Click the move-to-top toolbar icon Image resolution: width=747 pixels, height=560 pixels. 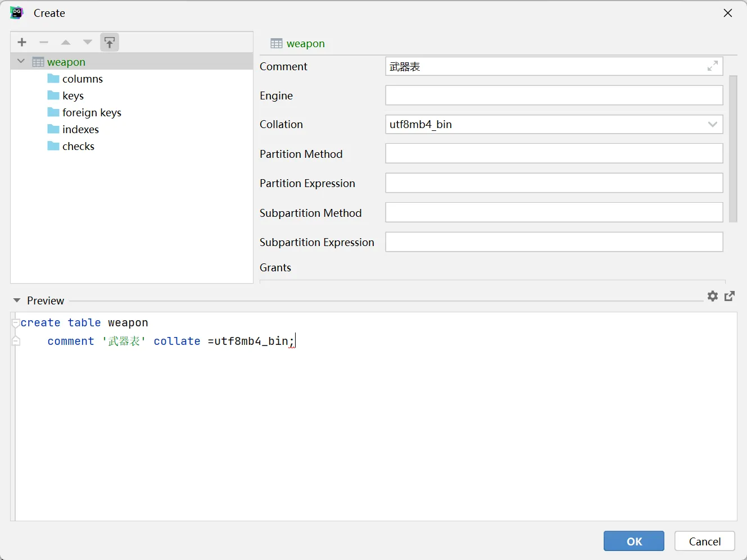pyautogui.click(x=110, y=42)
